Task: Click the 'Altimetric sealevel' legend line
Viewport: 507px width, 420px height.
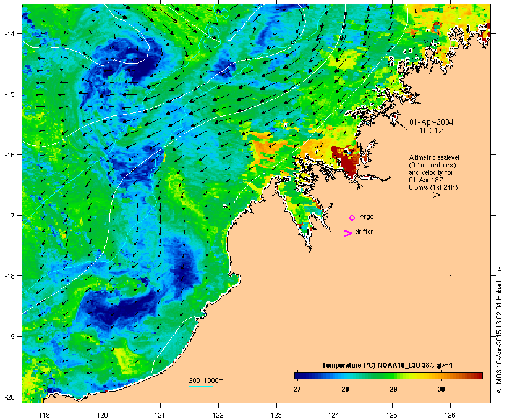Action: tap(434, 157)
